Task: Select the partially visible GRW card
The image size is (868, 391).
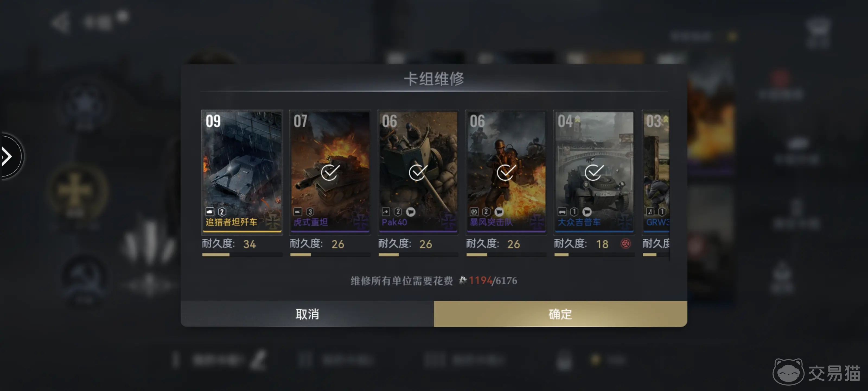Action: (x=656, y=172)
